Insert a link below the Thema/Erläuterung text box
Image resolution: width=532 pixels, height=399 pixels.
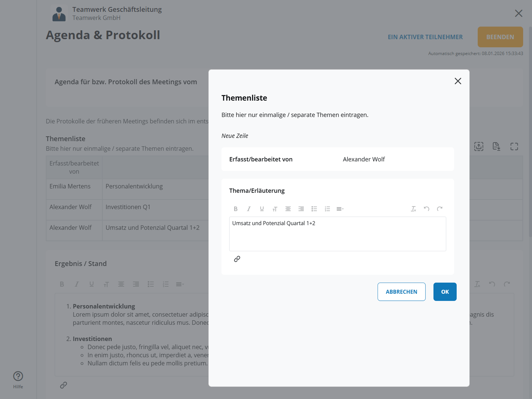(237, 259)
